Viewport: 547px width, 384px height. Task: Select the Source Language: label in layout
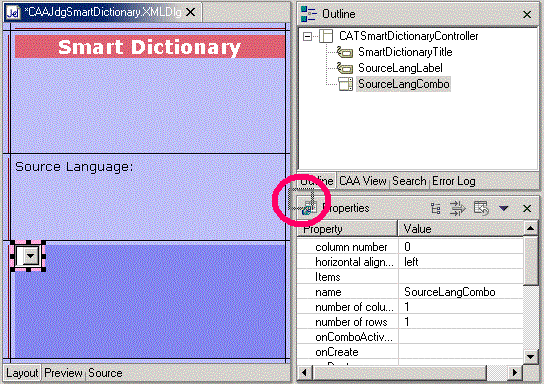(x=74, y=167)
